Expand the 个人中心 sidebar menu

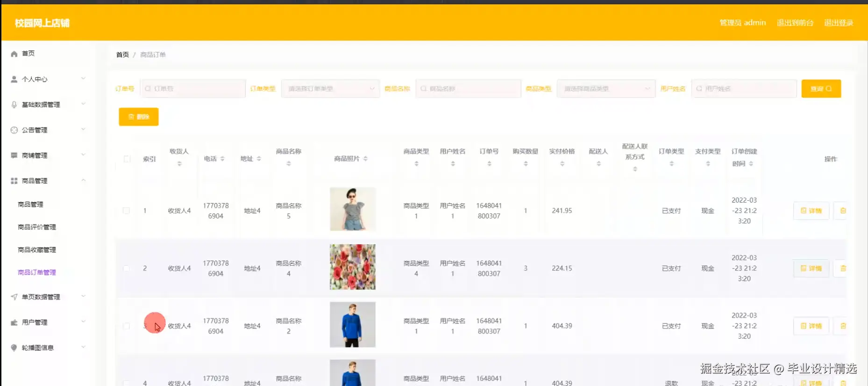tap(48, 79)
